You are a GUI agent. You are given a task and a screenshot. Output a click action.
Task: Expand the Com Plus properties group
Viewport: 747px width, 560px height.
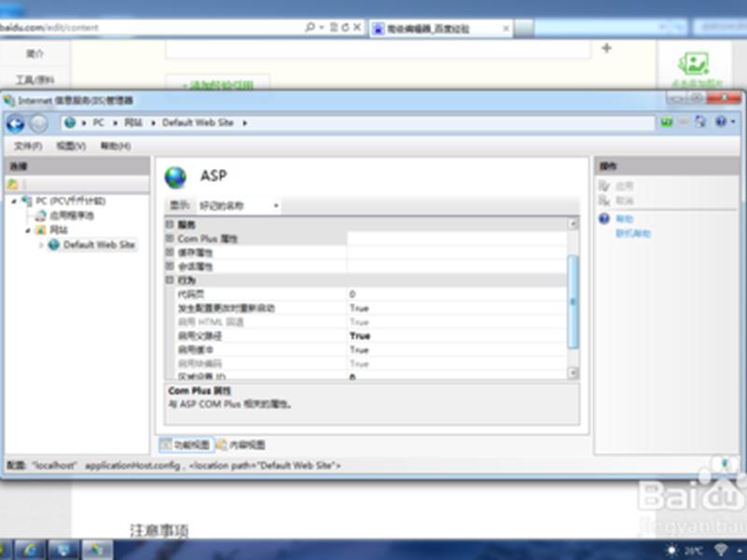click(x=170, y=238)
